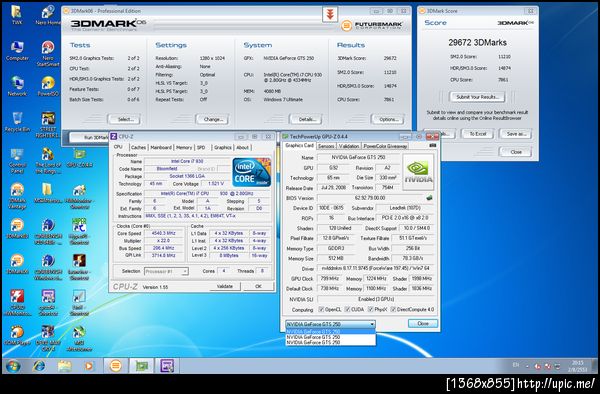Open the CPU-Z About tab

242,147
